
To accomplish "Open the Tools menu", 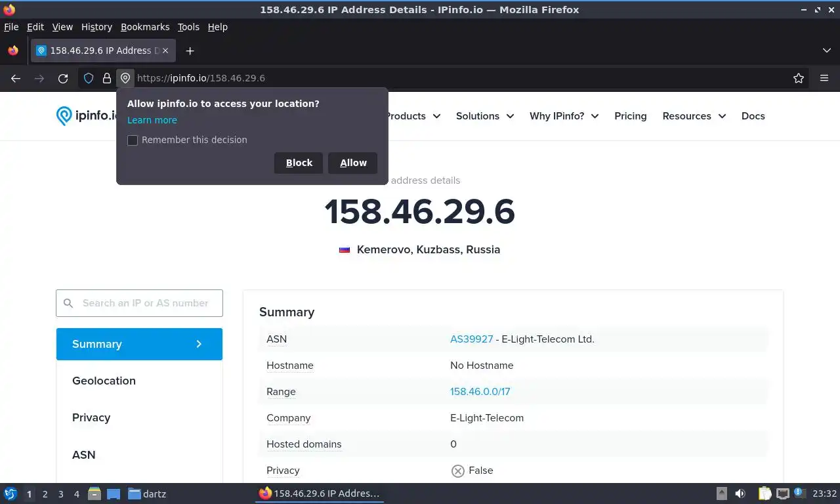I will pos(188,27).
